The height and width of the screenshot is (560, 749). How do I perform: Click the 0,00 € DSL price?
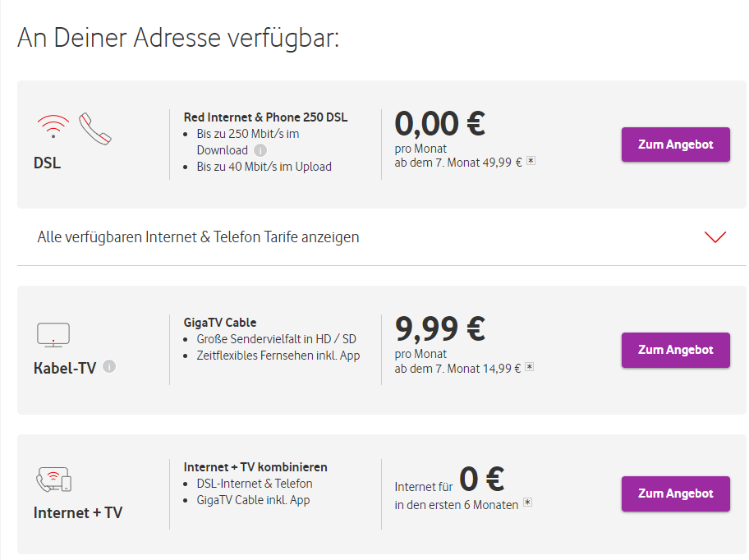(439, 124)
